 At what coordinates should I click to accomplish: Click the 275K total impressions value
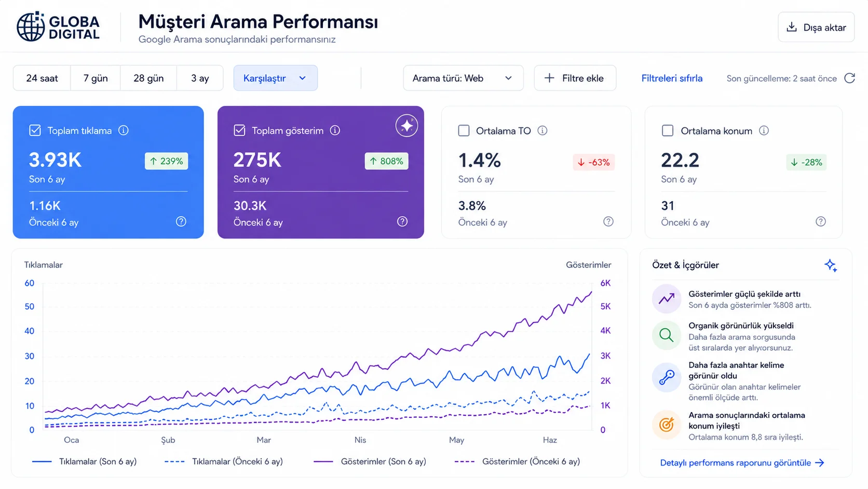[257, 160]
